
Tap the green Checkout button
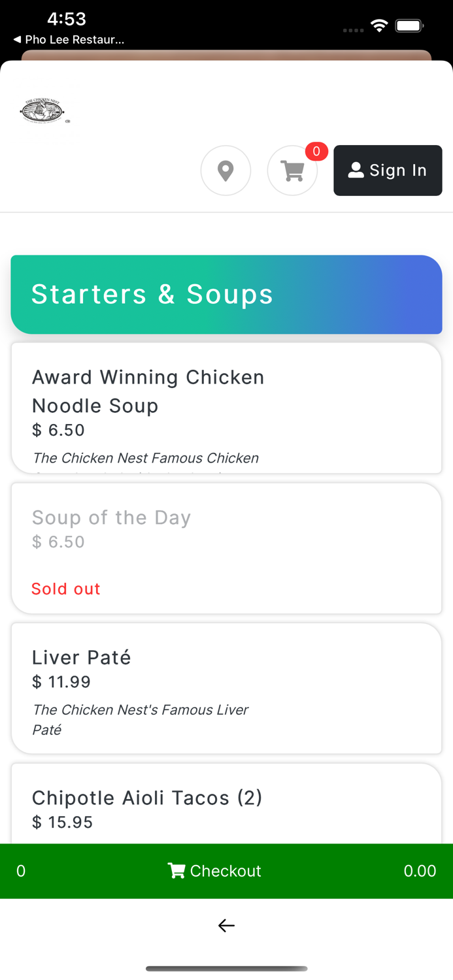pos(226,871)
